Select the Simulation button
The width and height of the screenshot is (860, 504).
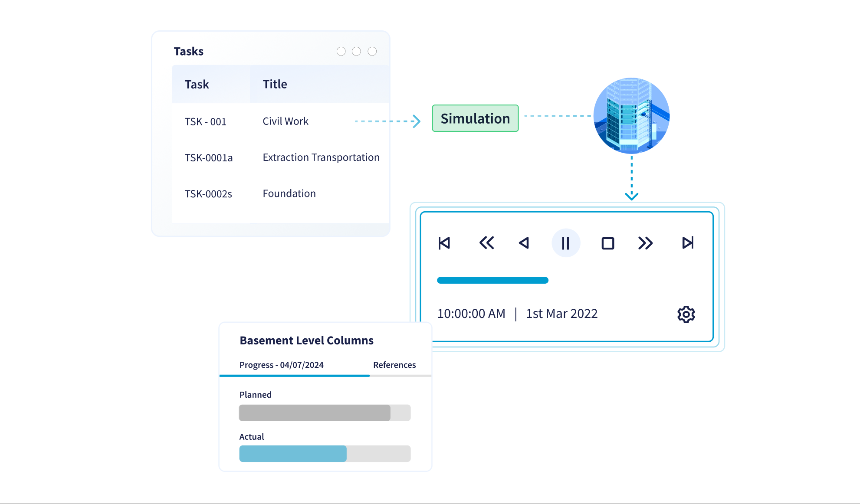point(475,118)
